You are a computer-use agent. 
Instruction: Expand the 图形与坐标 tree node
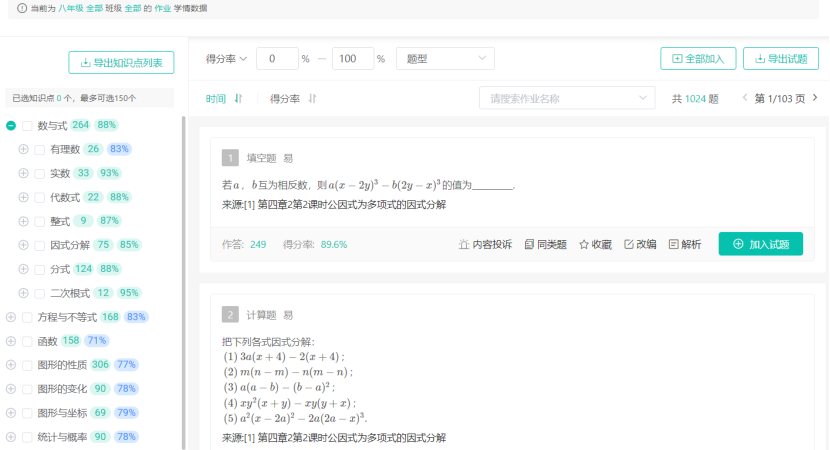pyautogui.click(x=11, y=413)
